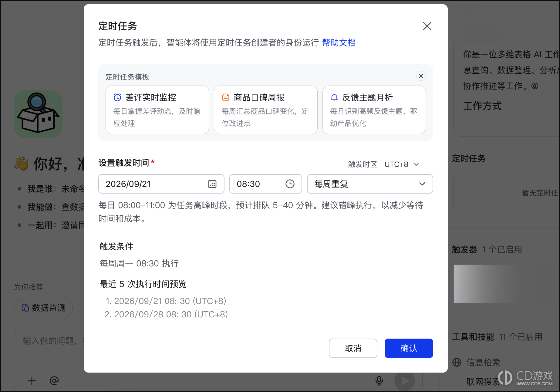The width and height of the screenshot is (560, 392).
Task: Click the blue 确认 button
Action: (x=409, y=348)
